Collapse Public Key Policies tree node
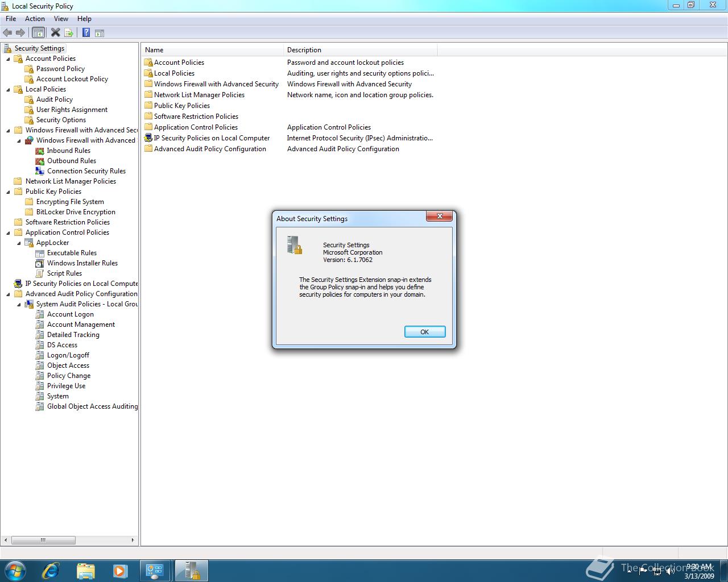The width and height of the screenshot is (728, 582). (x=8, y=192)
